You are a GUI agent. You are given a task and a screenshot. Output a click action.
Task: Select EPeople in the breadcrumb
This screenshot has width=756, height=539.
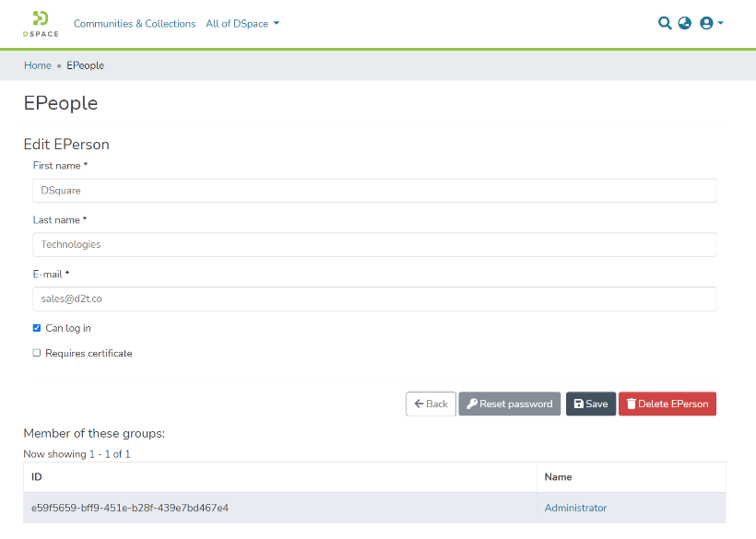(85, 65)
